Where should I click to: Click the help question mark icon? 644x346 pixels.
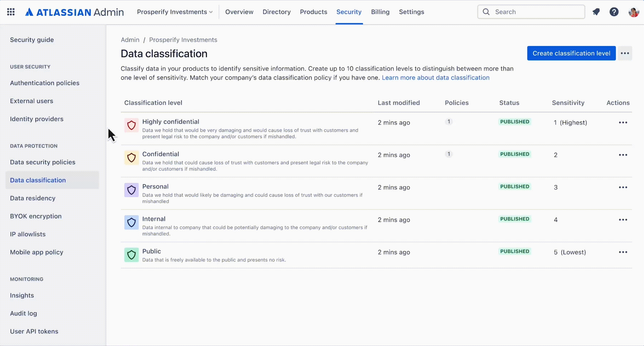pyautogui.click(x=614, y=12)
